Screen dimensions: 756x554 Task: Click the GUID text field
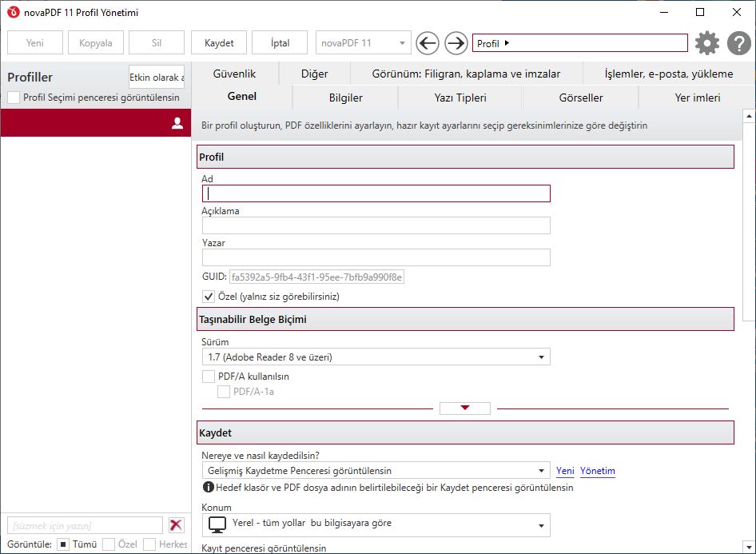click(x=316, y=277)
